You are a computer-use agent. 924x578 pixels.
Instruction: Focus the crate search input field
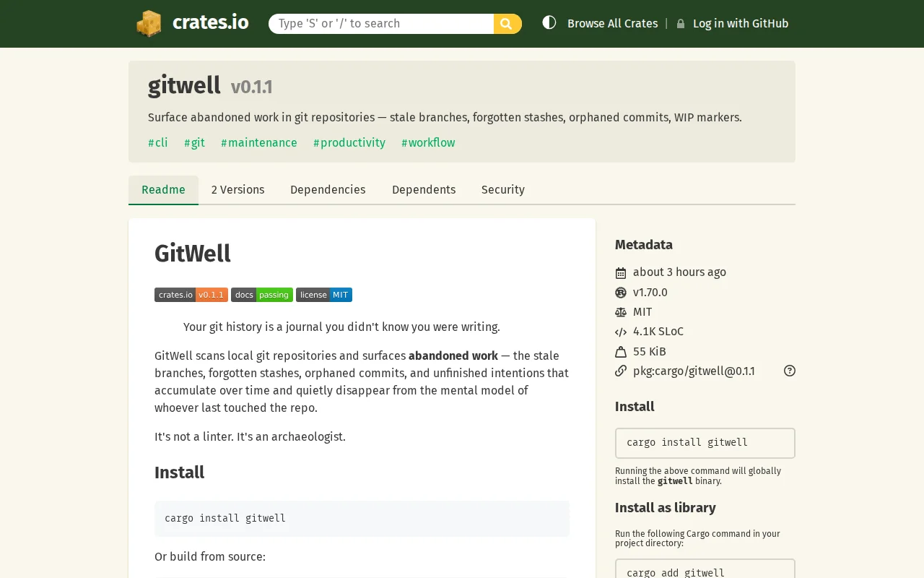[381, 24]
